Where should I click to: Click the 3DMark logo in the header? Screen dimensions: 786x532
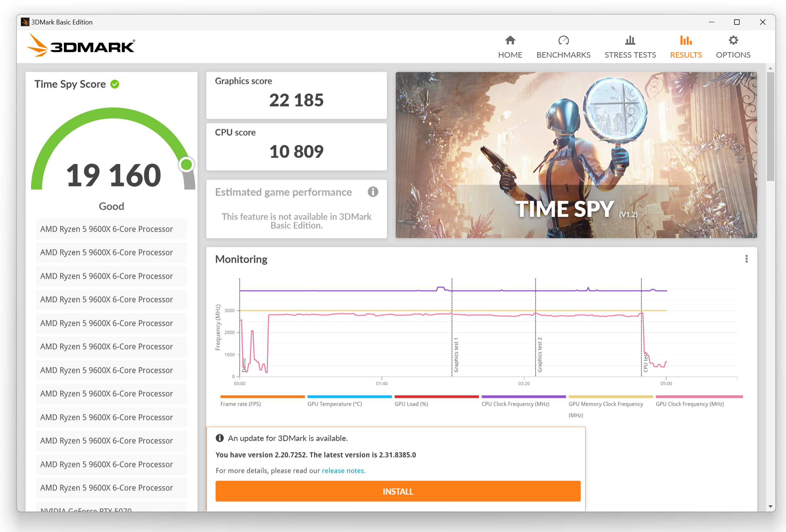pos(81,46)
